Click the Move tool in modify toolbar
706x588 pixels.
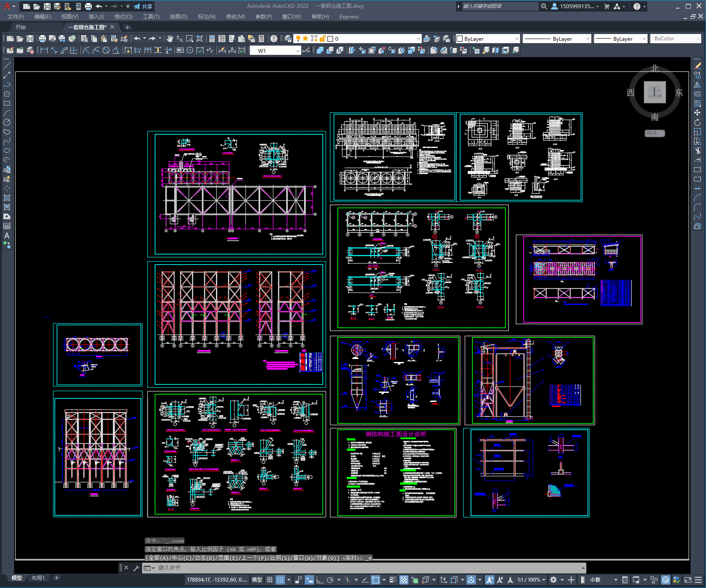pyautogui.click(x=697, y=113)
